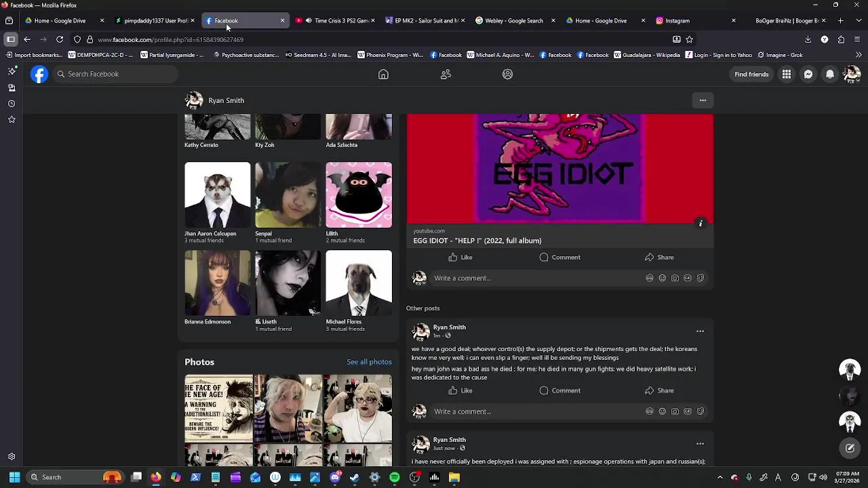The height and width of the screenshot is (488, 868).
Task: Go back with Firefox back arrow
Action: click(x=27, y=39)
